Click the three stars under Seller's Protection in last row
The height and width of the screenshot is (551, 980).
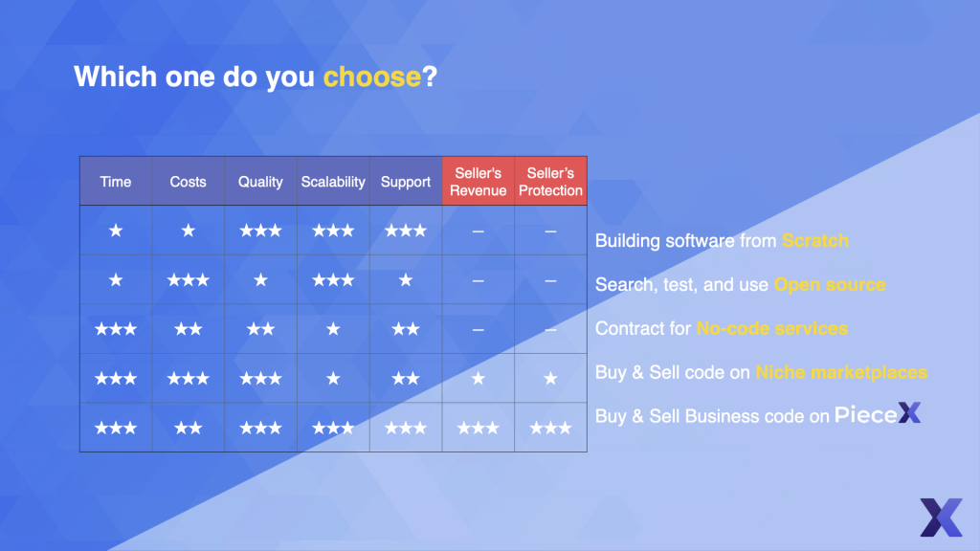(550, 428)
